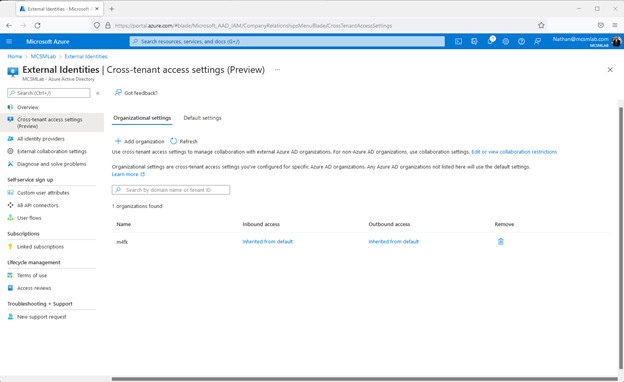
Task: Click the horizontal scrollbar at the bottom
Action: click(364, 379)
